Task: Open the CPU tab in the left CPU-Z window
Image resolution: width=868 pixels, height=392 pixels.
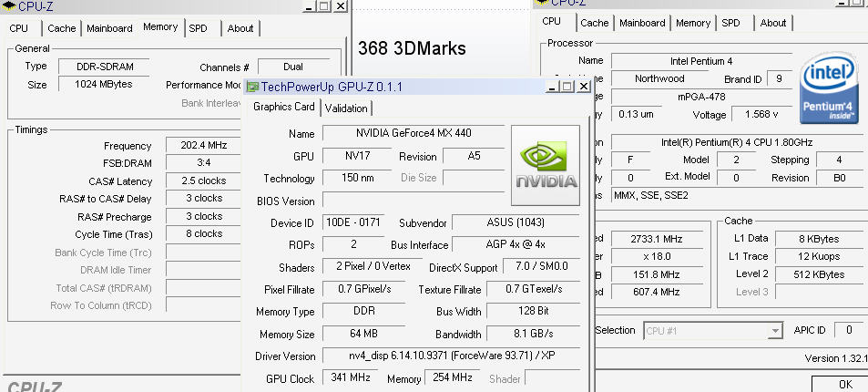Action: tap(18, 28)
